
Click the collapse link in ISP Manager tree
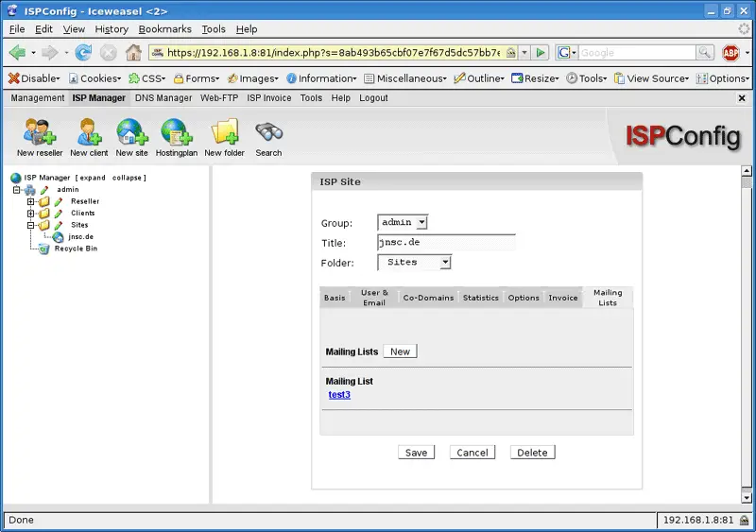point(127,178)
